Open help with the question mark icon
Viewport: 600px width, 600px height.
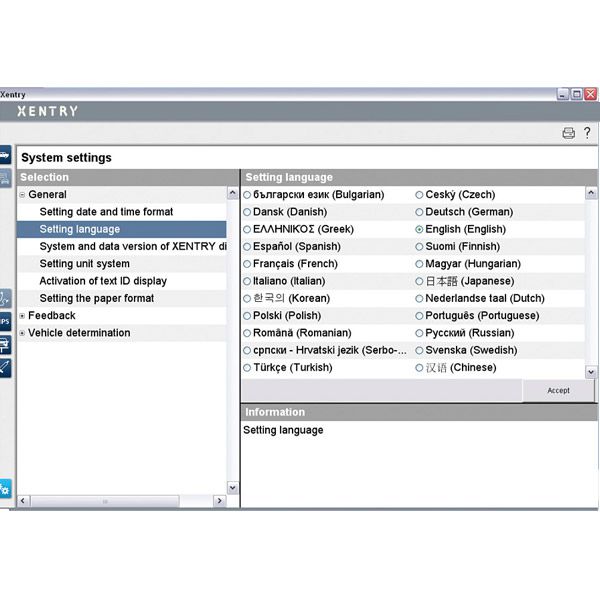pos(587,133)
